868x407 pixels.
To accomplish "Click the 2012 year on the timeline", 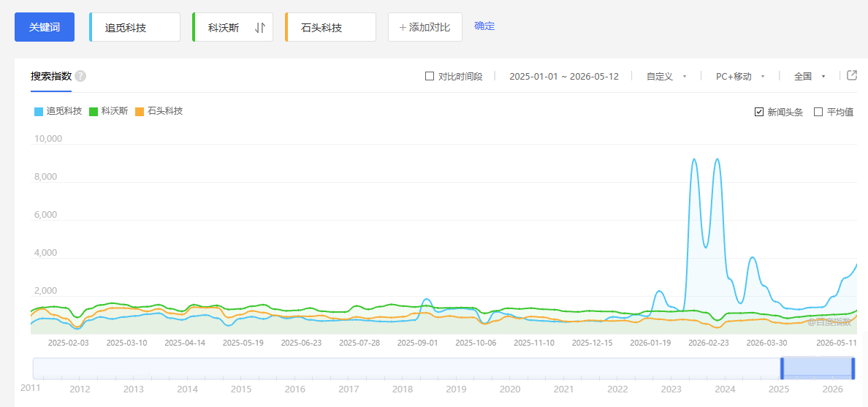I will (x=80, y=389).
